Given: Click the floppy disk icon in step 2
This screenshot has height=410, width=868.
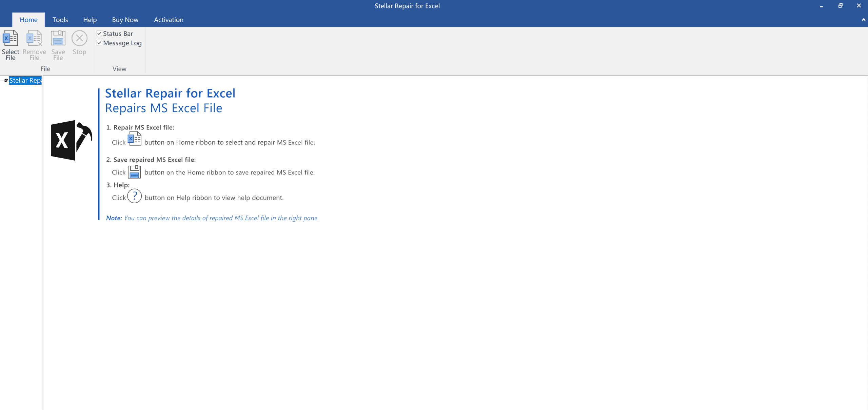Looking at the screenshot, I should (134, 172).
